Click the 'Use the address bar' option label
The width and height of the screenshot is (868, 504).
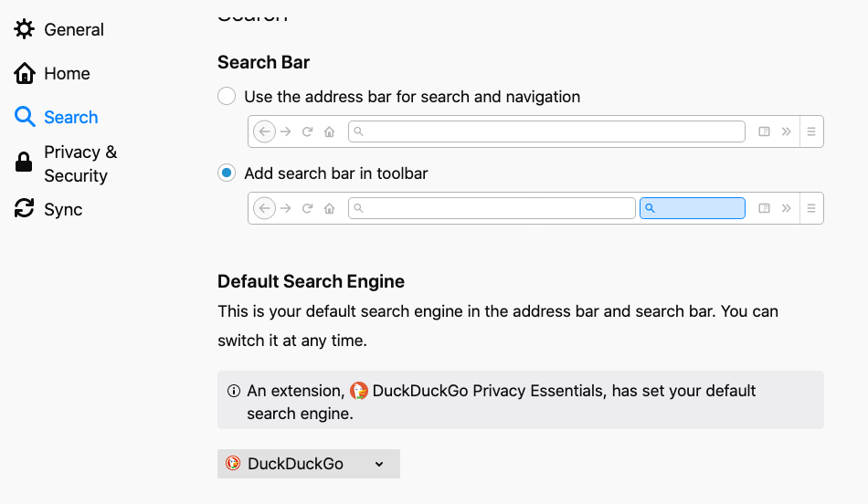tap(412, 97)
